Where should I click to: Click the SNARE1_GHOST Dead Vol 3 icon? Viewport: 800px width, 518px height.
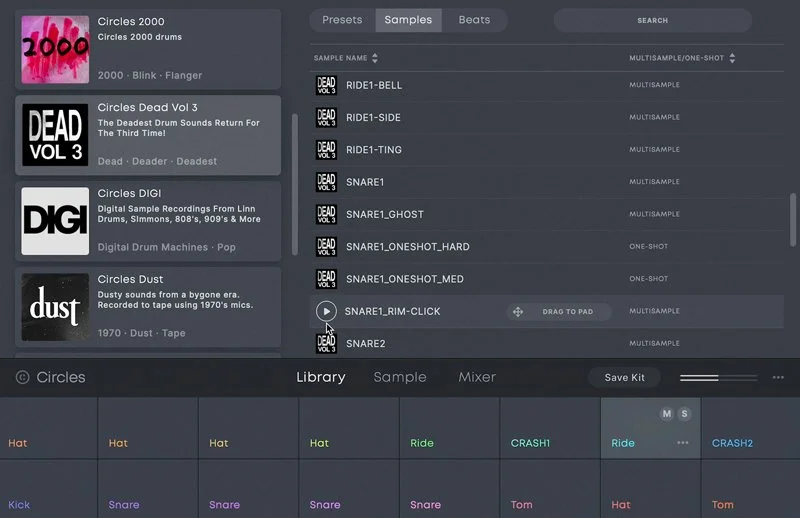(x=326, y=214)
